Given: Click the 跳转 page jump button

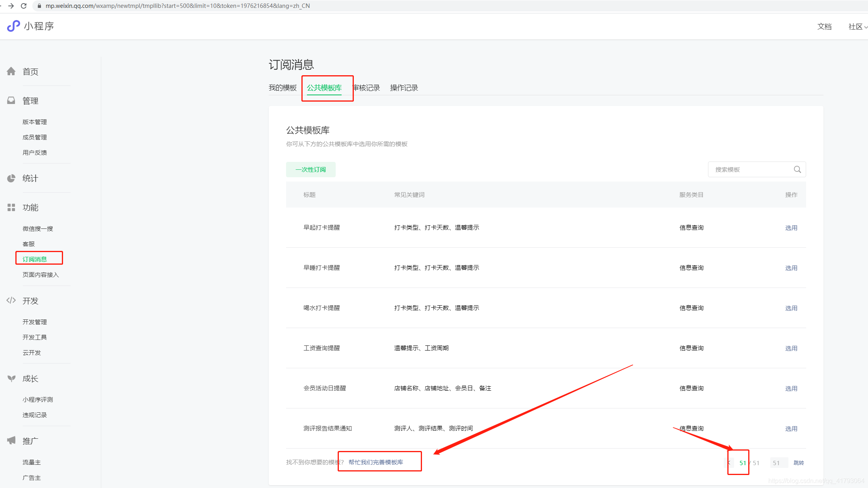Looking at the screenshot, I should pyautogui.click(x=799, y=463).
